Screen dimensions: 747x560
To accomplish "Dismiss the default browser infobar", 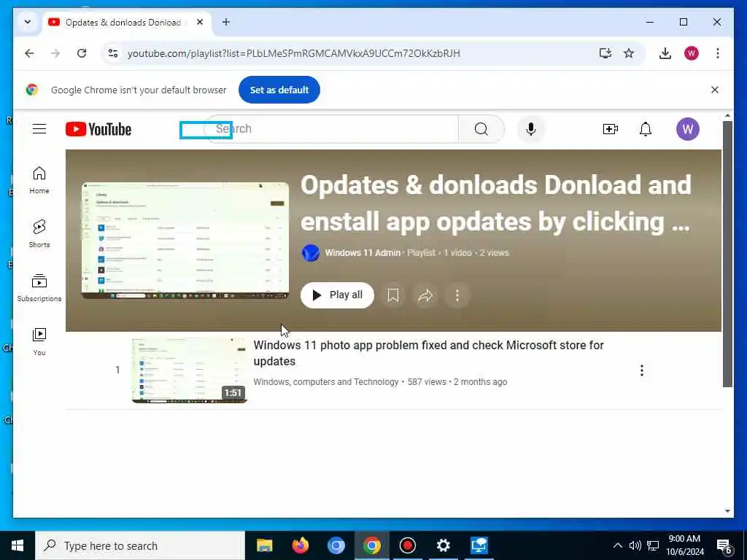I will tap(714, 90).
